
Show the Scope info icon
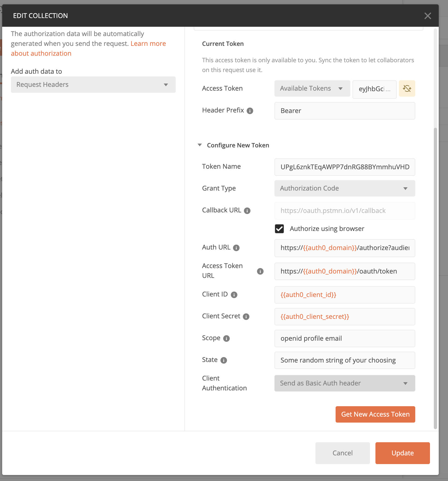point(226,339)
